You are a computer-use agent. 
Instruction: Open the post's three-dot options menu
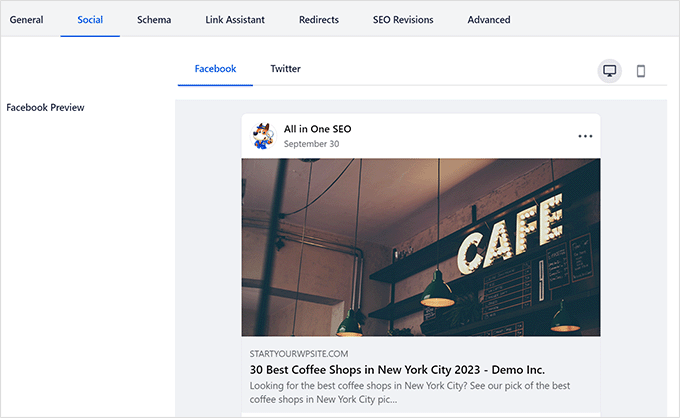(585, 136)
